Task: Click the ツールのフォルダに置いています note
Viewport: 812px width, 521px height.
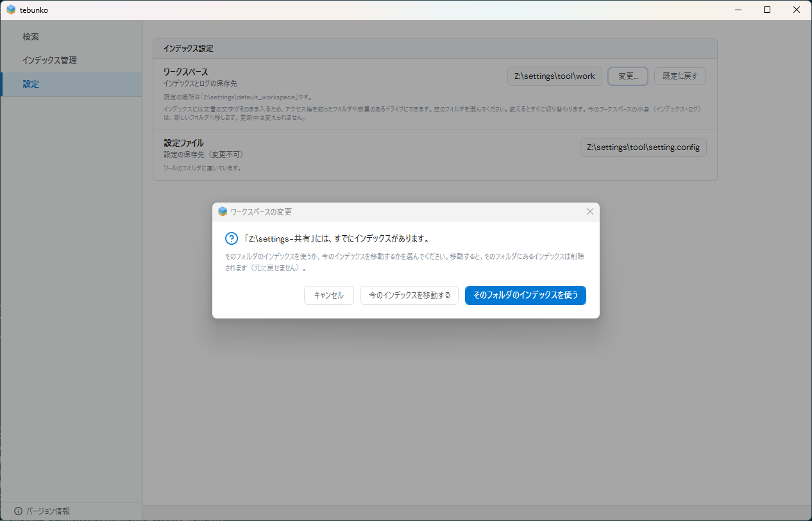Action: tap(202, 169)
